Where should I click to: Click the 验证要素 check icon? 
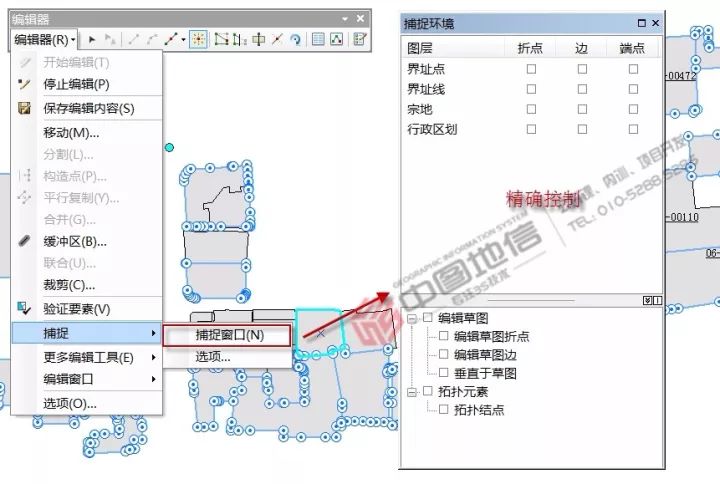(x=24, y=308)
